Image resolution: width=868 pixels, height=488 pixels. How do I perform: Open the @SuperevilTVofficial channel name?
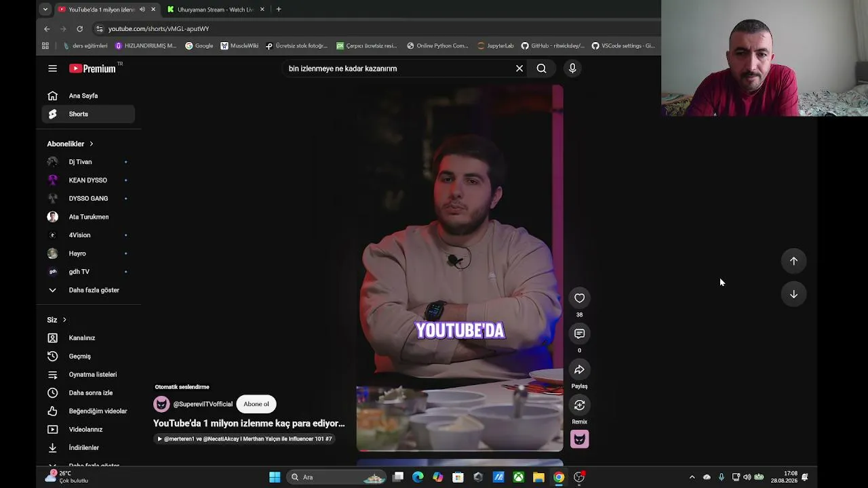pyautogui.click(x=203, y=404)
